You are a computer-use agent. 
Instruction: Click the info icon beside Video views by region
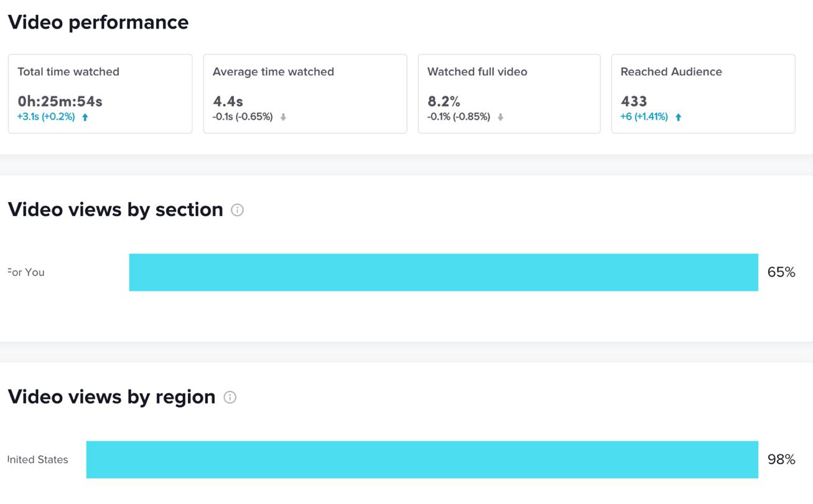click(x=230, y=397)
